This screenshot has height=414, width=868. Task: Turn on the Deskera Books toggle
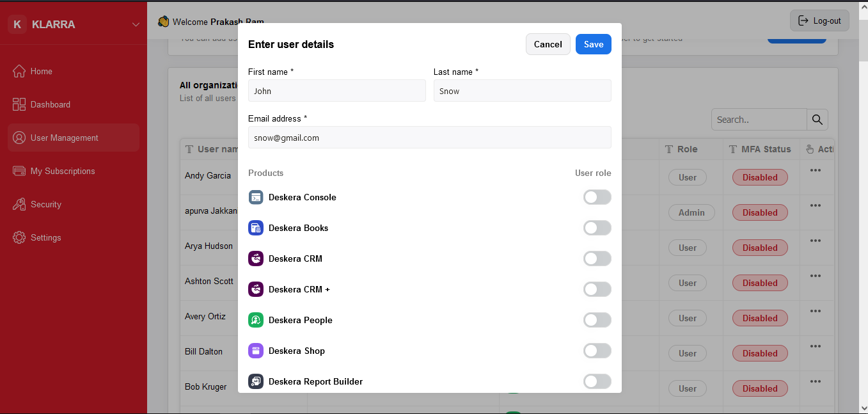(x=597, y=228)
